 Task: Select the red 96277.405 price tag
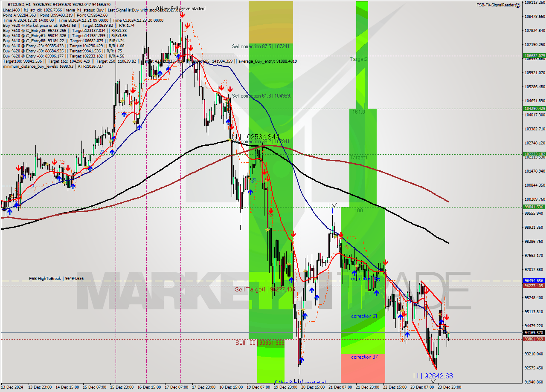[534, 286]
